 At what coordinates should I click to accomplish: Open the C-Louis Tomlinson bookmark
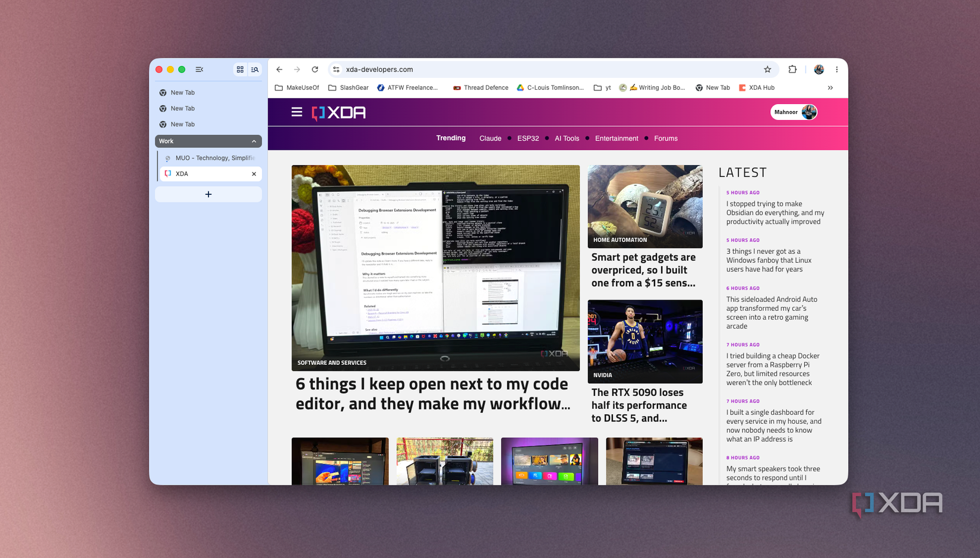tap(550, 88)
